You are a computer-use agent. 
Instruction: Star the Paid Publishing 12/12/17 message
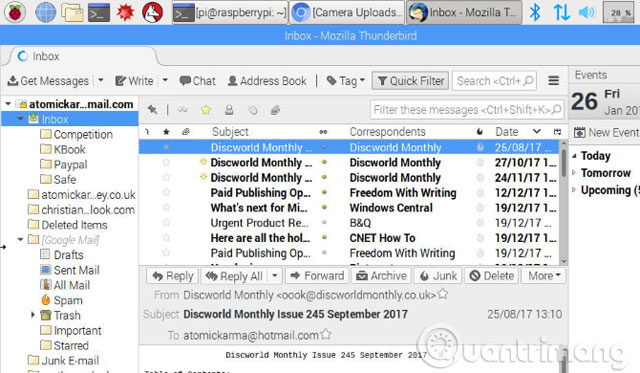pyautogui.click(x=166, y=192)
